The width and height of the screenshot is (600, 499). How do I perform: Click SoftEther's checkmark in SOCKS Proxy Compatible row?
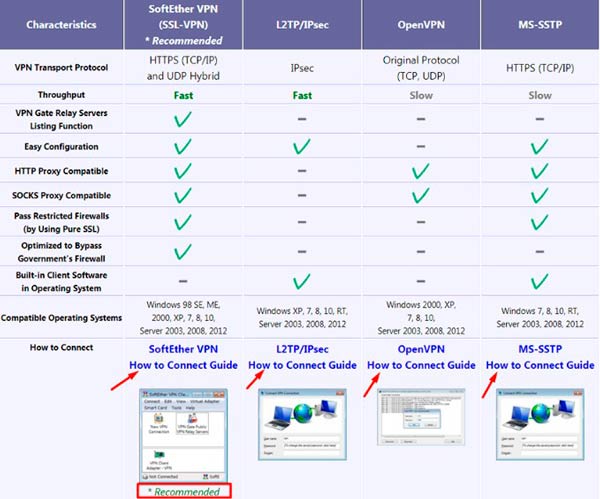[183, 196]
